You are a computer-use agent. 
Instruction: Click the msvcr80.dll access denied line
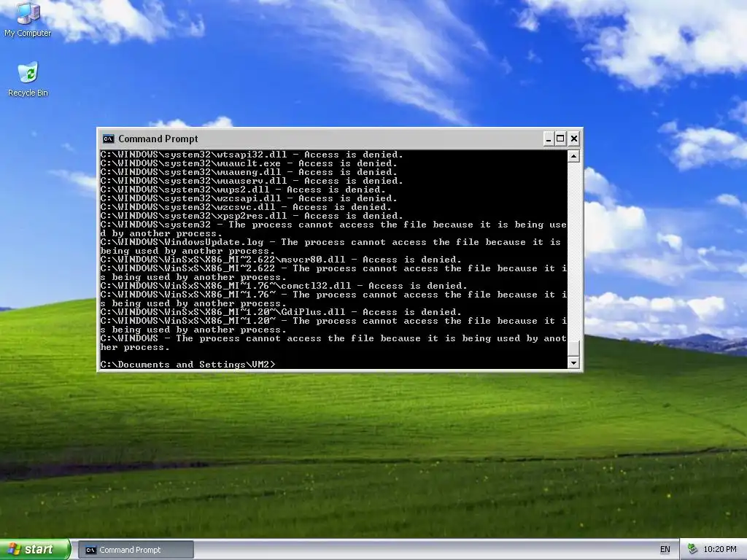[x=281, y=260]
